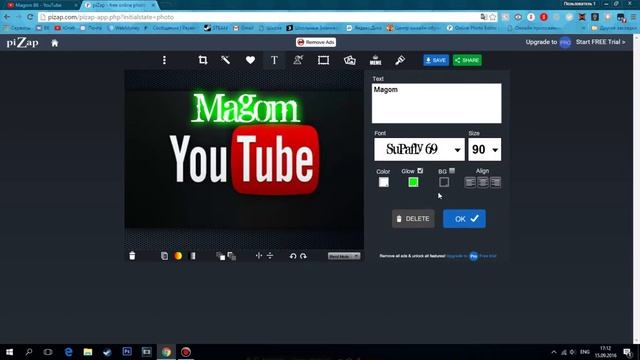Image resolution: width=640 pixels, height=360 pixels.
Task: Open the green Glow color swatch
Action: 413,182
